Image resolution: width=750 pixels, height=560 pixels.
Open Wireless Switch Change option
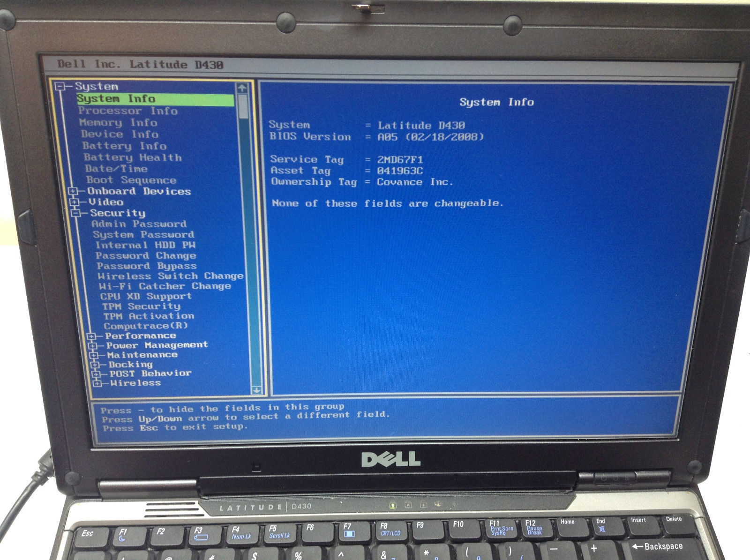171,276
